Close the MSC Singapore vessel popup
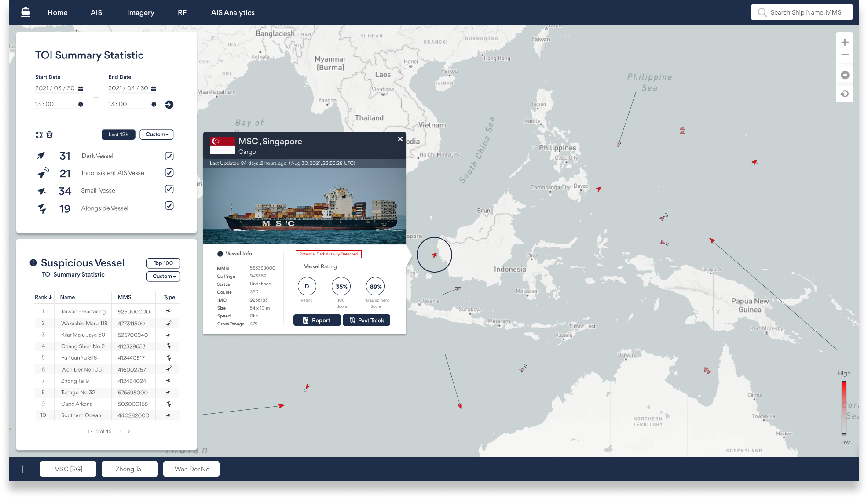This screenshot has width=868, height=499. [x=400, y=139]
